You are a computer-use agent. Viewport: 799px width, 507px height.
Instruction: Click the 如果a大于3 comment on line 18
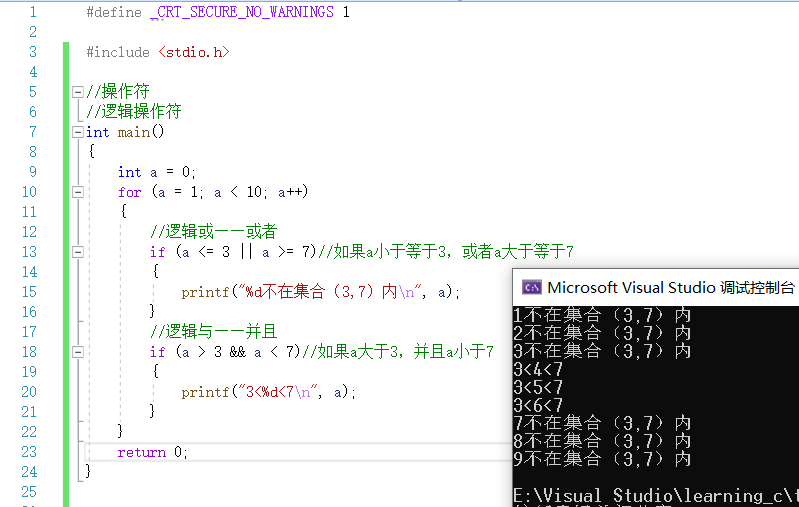tap(398, 352)
